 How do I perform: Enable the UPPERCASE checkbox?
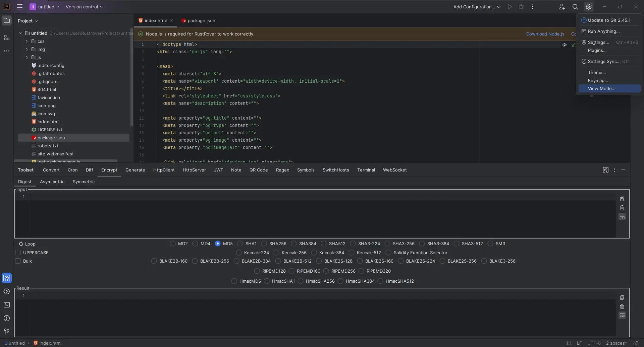coord(18,253)
